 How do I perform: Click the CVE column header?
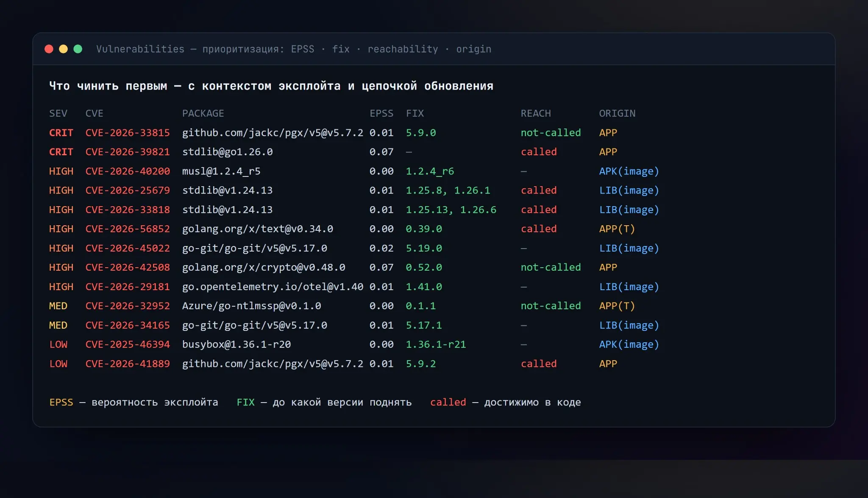pyautogui.click(x=94, y=113)
